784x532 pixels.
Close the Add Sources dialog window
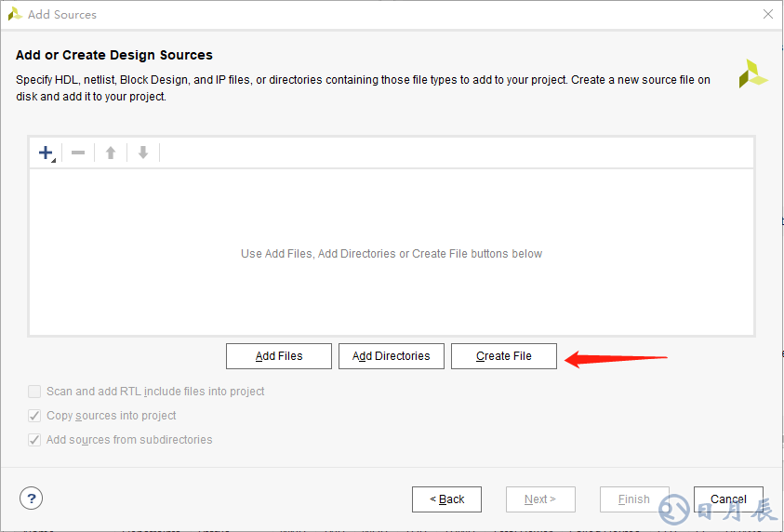(x=767, y=14)
